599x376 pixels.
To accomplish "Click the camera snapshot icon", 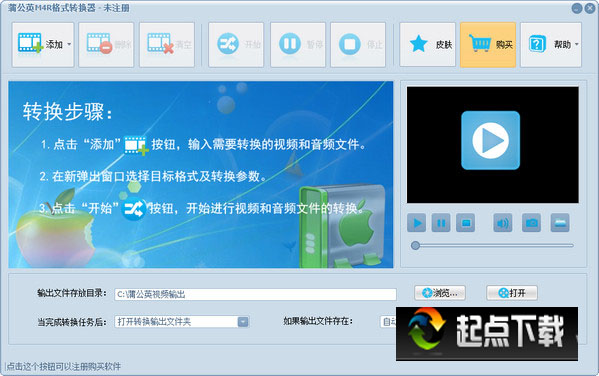I will (x=531, y=223).
